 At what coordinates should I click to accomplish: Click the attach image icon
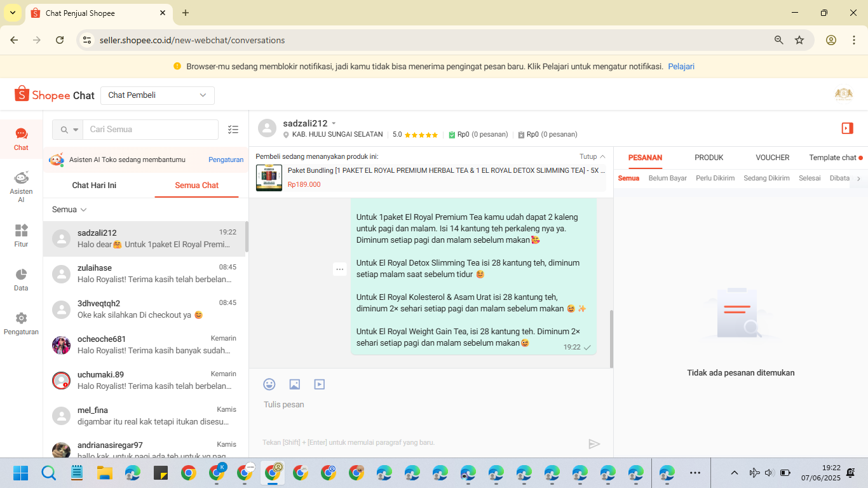click(294, 384)
